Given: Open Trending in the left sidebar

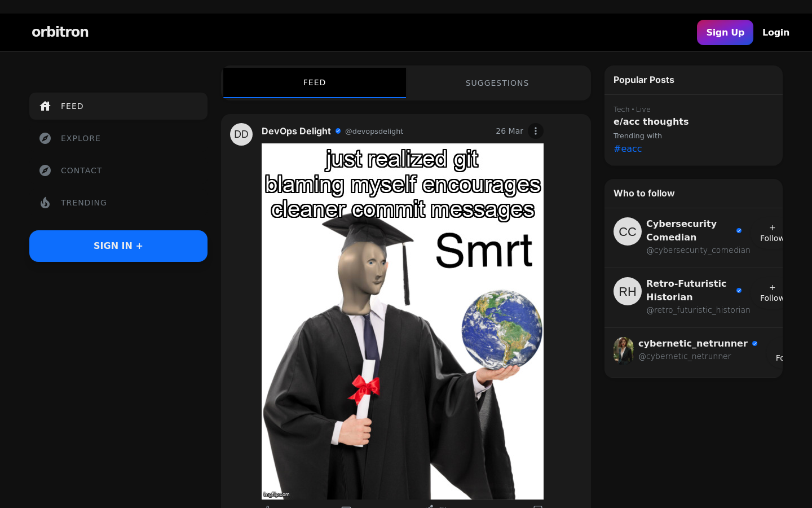Looking at the screenshot, I should [x=118, y=203].
